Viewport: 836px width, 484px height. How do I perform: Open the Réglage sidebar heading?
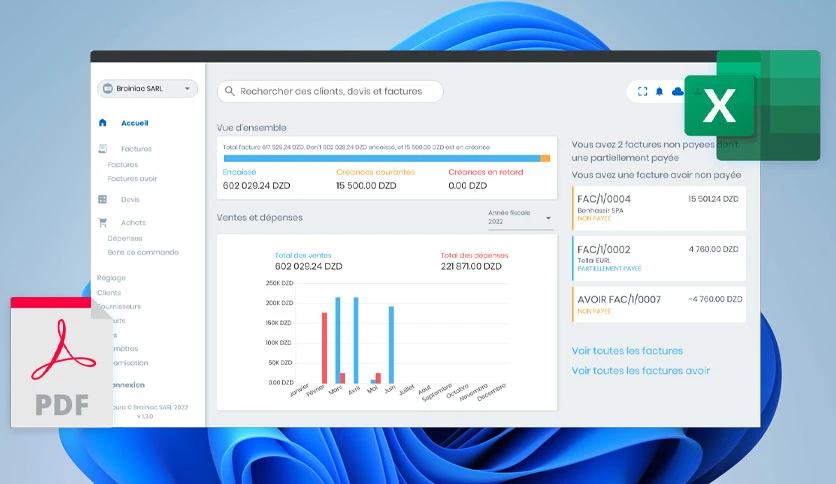[111, 278]
